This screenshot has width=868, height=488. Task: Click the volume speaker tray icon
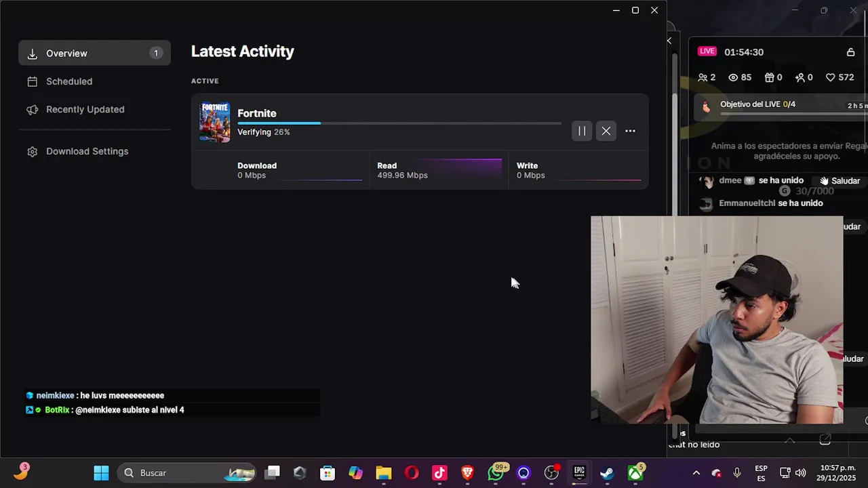point(800,473)
